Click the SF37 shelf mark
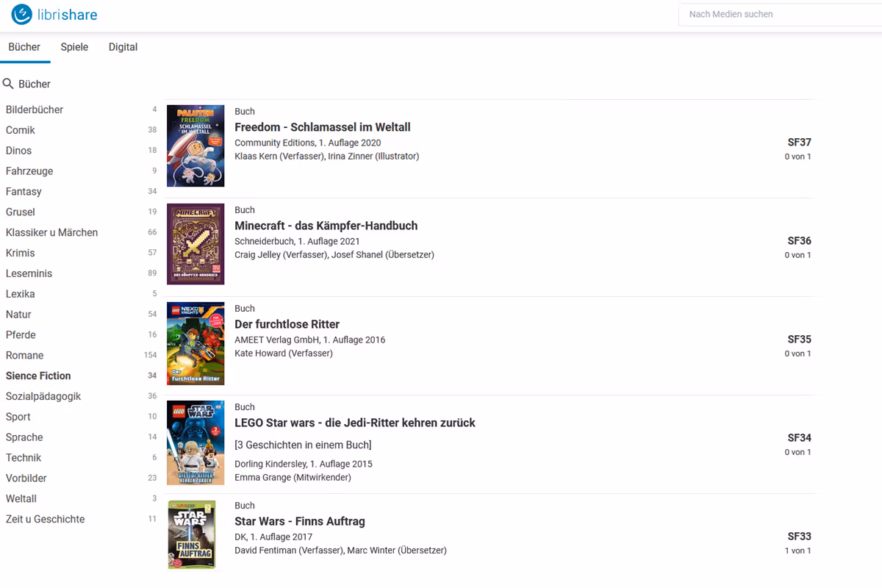The width and height of the screenshot is (882, 588). click(799, 143)
